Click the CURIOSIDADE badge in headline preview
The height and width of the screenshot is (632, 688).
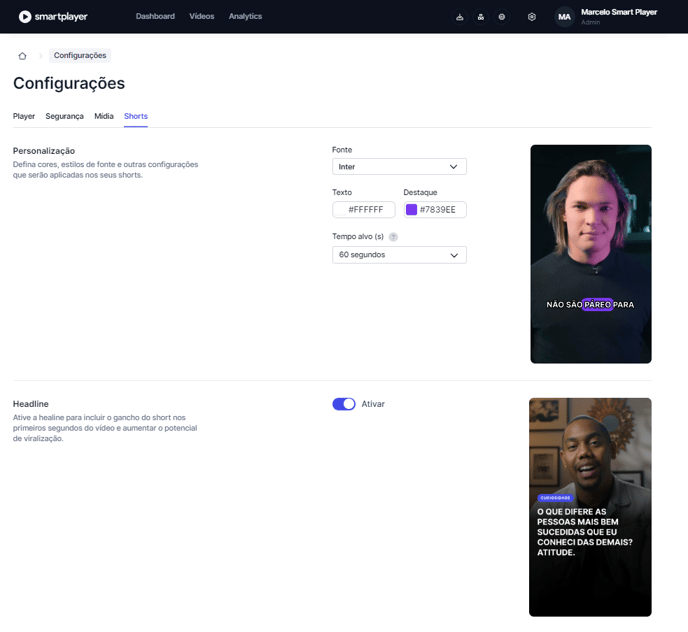pos(555,498)
